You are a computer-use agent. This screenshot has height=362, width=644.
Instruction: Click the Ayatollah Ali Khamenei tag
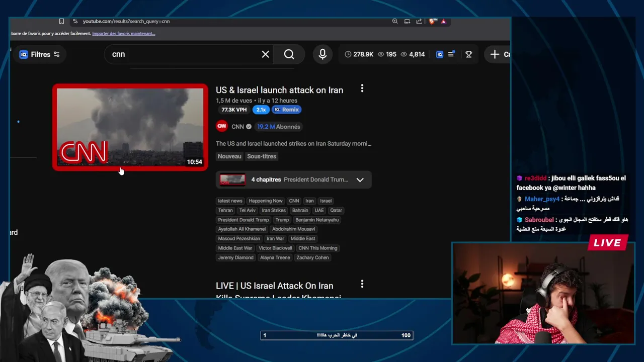coord(242,229)
